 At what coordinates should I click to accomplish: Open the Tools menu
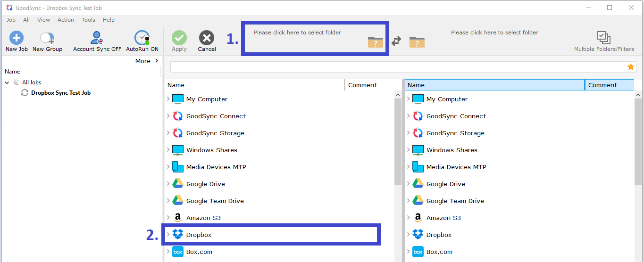pyautogui.click(x=88, y=20)
